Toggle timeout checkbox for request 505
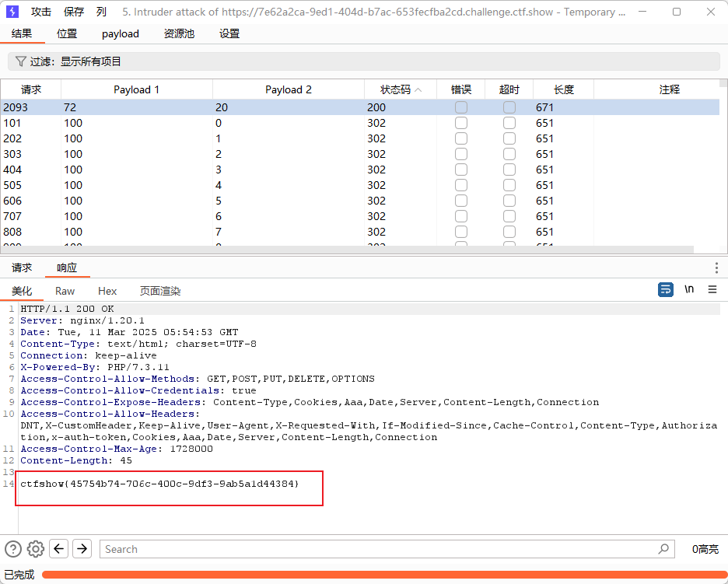The width and height of the screenshot is (728, 584). click(x=509, y=185)
